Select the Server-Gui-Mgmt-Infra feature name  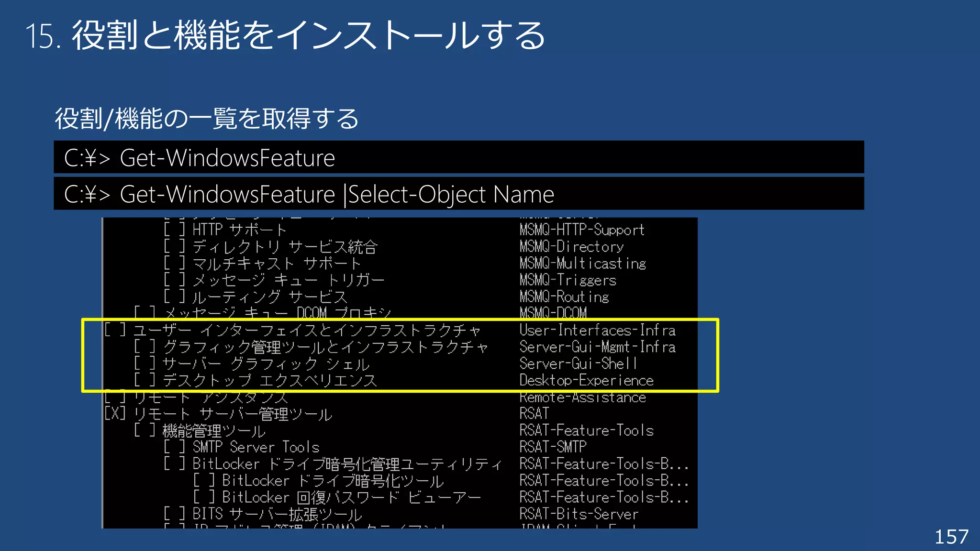597,347
